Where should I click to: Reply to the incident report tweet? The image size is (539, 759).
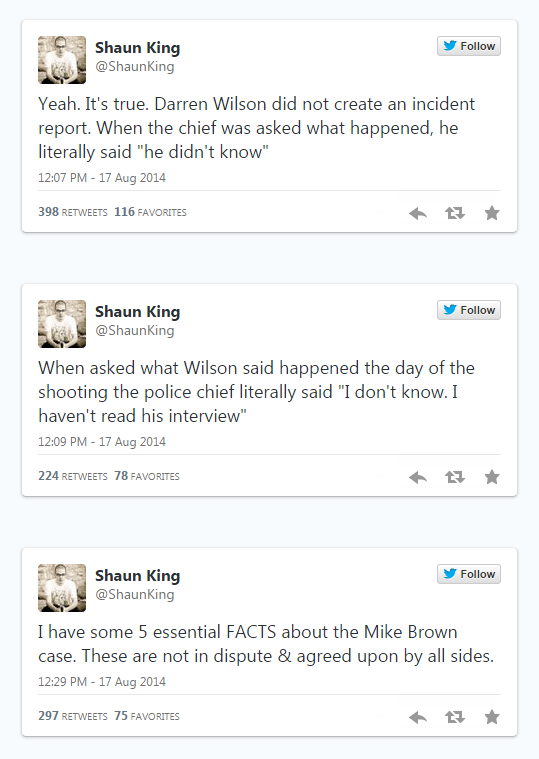click(x=418, y=213)
